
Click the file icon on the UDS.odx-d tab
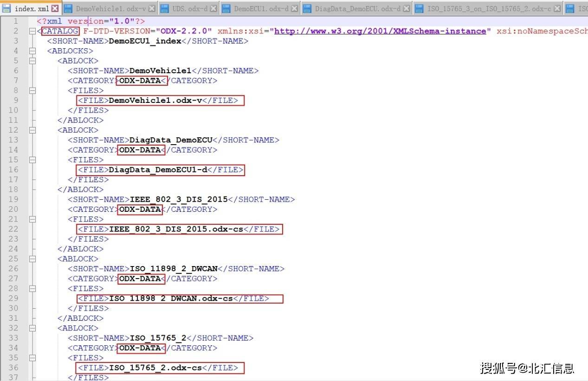click(x=164, y=8)
